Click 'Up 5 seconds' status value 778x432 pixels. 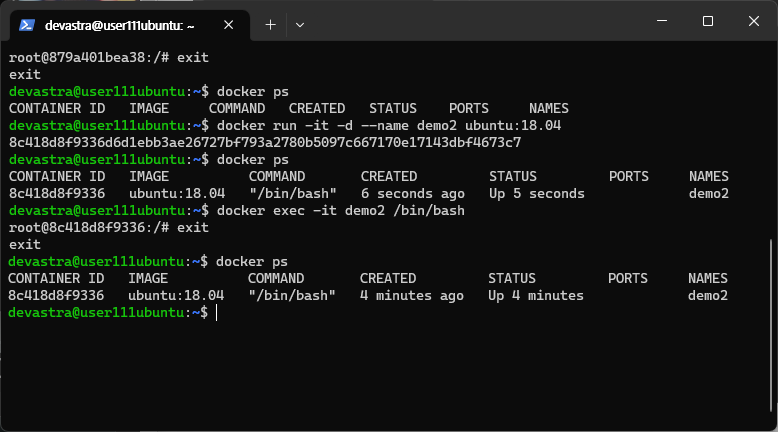pos(537,193)
